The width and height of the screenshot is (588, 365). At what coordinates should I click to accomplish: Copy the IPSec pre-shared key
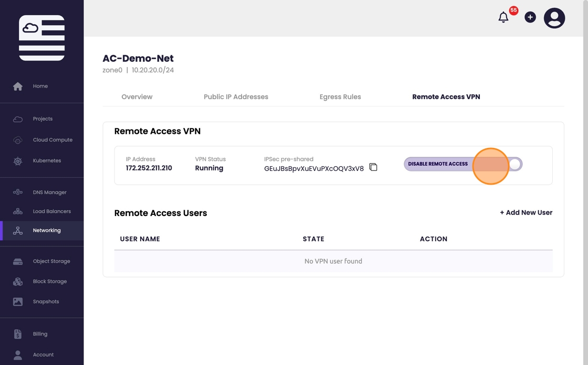pos(373,167)
